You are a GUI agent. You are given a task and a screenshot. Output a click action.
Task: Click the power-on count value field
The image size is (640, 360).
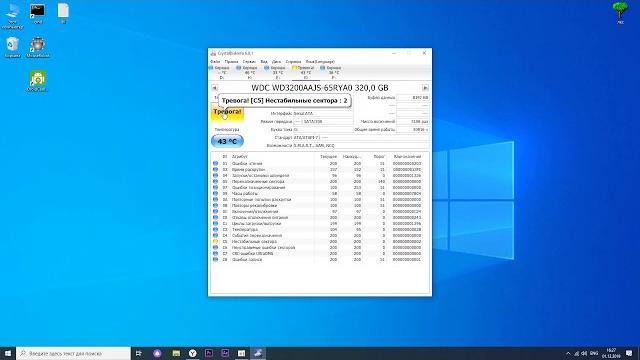coord(413,122)
